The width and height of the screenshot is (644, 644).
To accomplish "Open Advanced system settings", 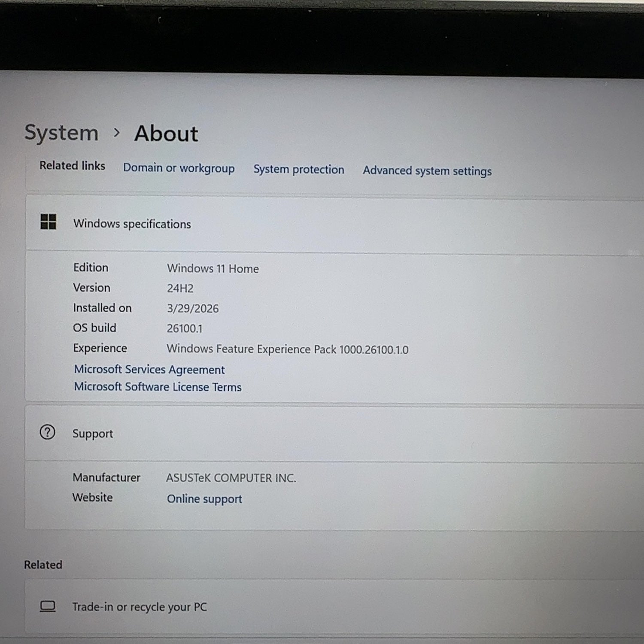I will pos(427,171).
